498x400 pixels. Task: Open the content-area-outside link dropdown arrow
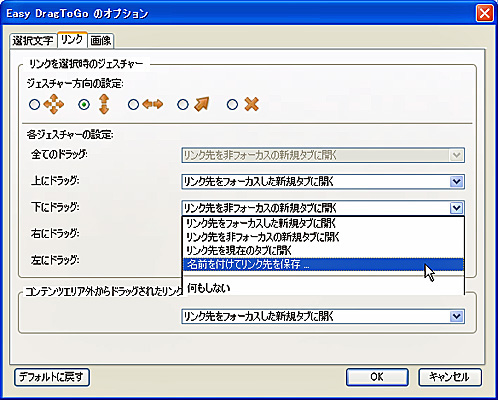456,316
